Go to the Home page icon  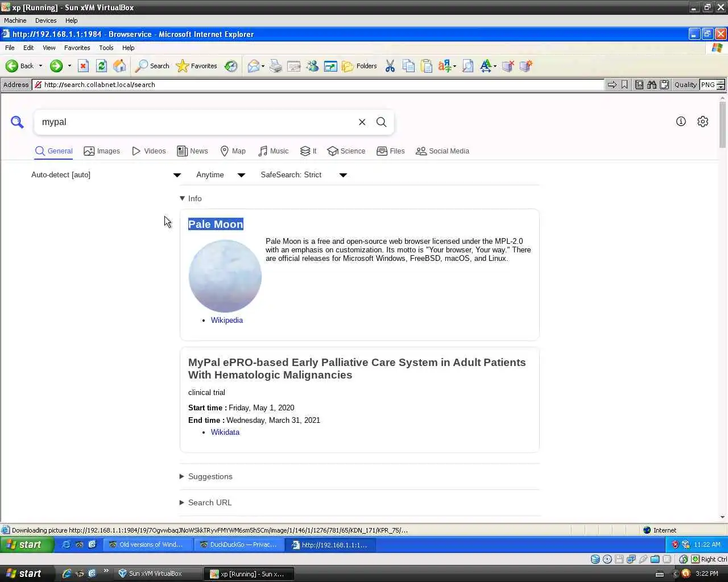(119, 66)
